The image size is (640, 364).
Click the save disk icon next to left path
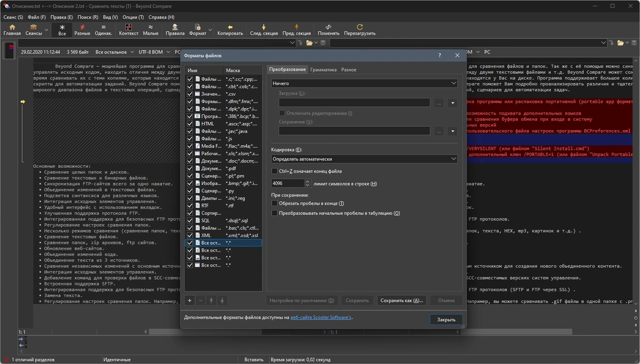pyautogui.click(x=323, y=43)
